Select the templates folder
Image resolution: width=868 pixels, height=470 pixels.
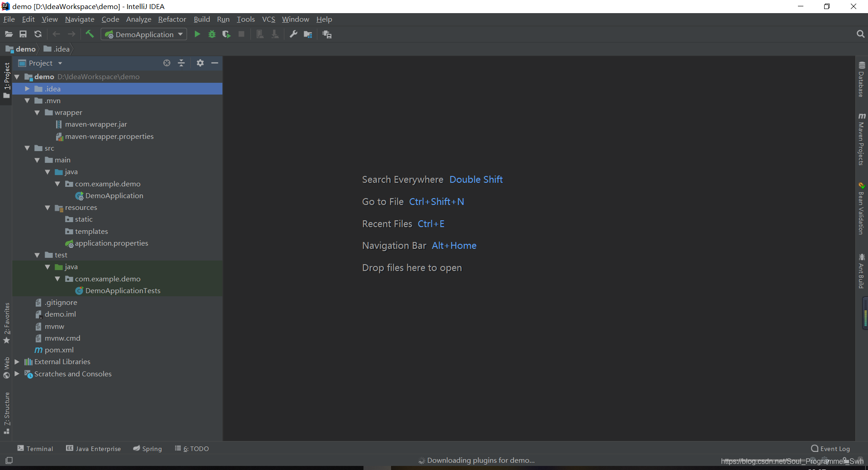(x=91, y=232)
